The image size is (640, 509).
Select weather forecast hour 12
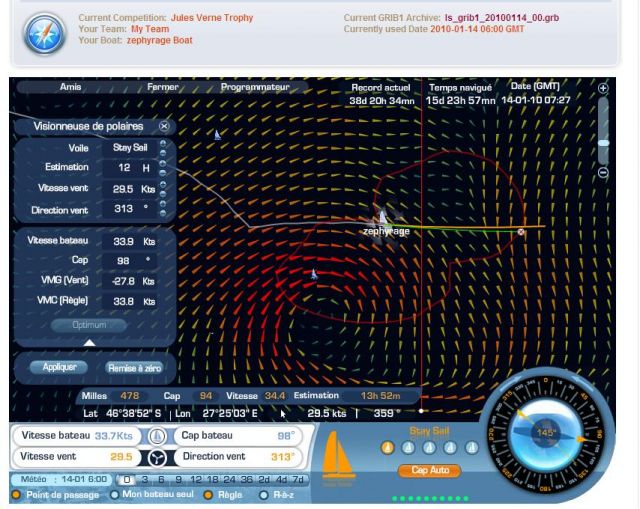tap(196, 480)
